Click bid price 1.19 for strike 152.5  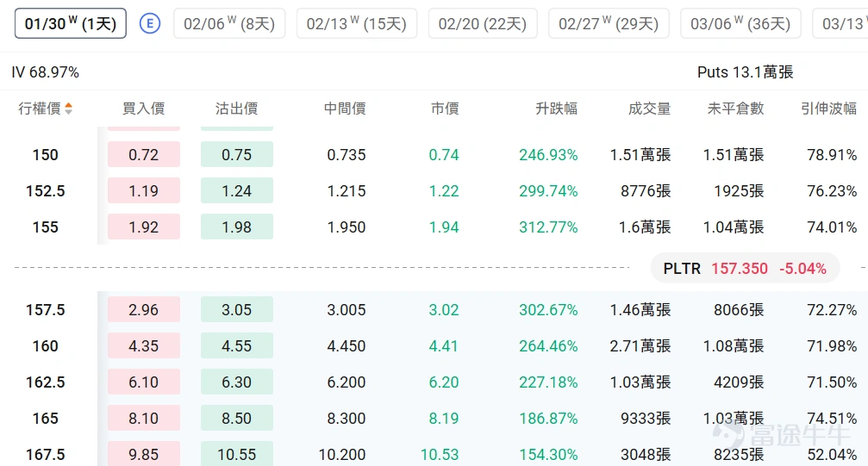pyautogui.click(x=144, y=191)
